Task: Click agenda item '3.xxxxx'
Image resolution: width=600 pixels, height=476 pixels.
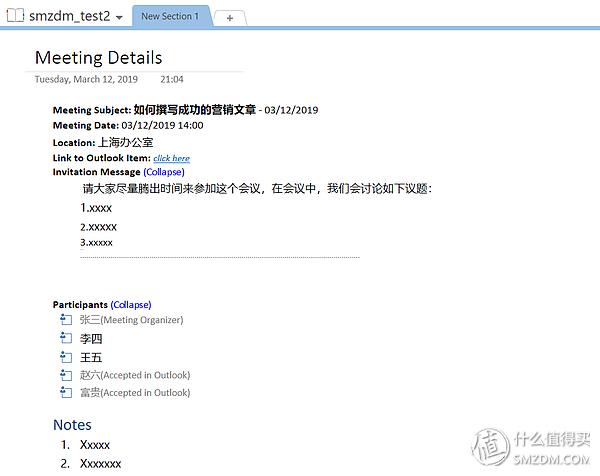Action: pos(96,243)
